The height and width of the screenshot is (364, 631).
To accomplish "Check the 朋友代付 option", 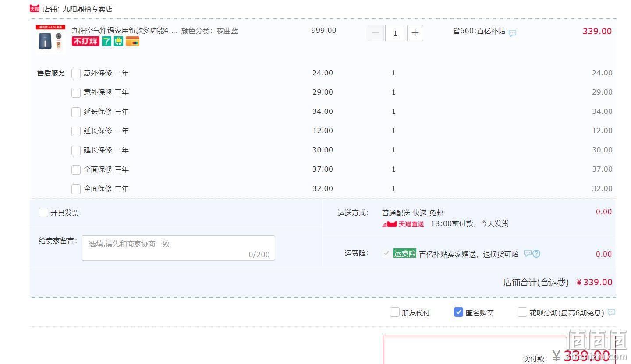I will click(x=394, y=312).
